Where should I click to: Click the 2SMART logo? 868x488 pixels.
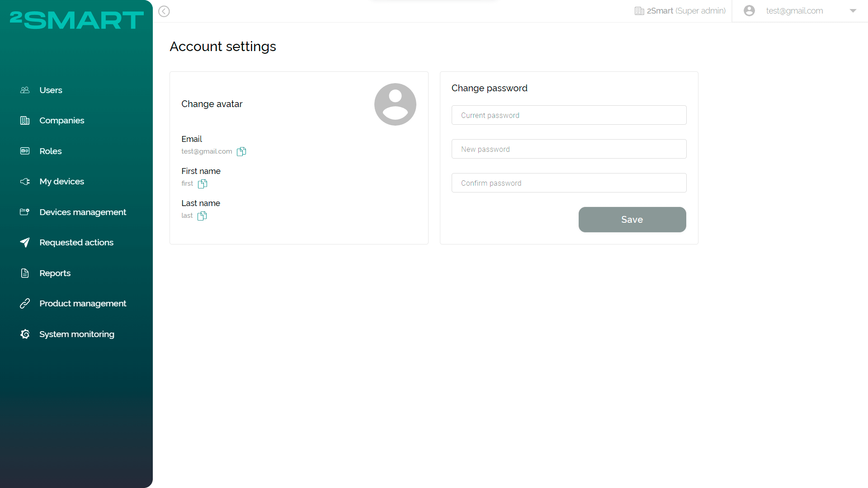[x=76, y=20]
